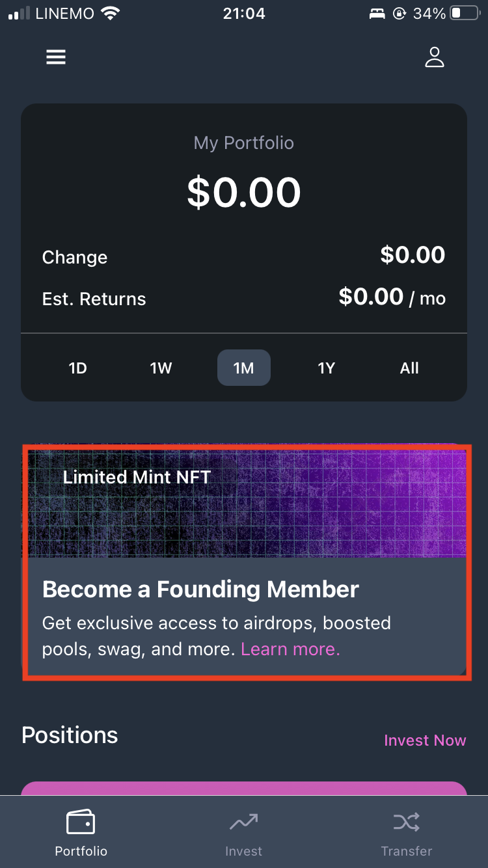The width and height of the screenshot is (488, 868).
Task: Select the All time range
Action: 409,368
